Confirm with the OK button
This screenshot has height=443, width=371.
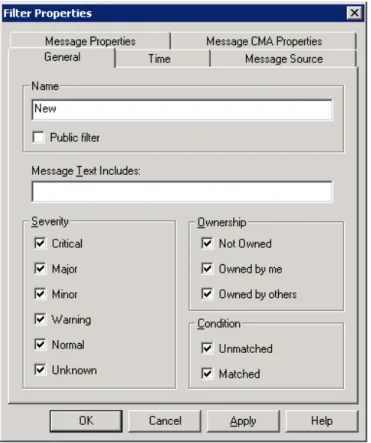tap(86, 421)
